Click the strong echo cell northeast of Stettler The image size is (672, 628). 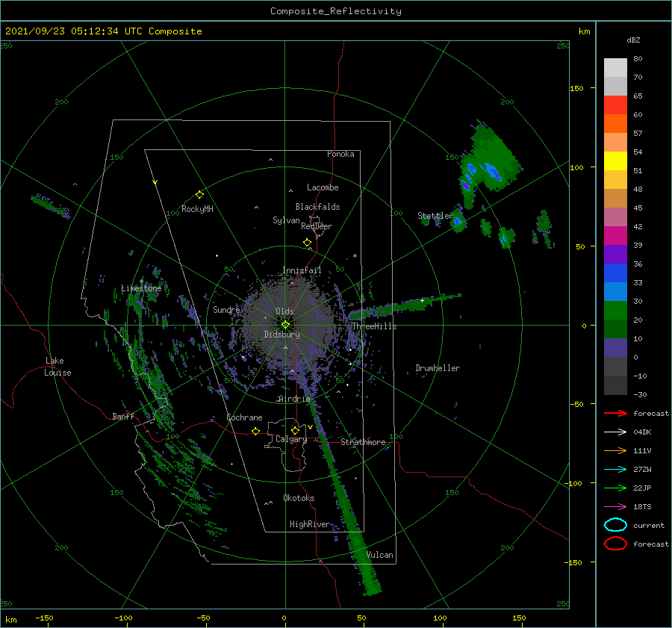490,165
